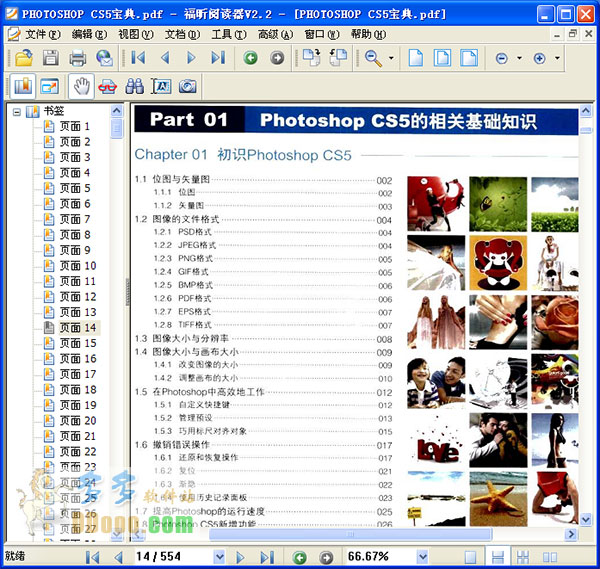Open the 文档(D) menu
This screenshot has height=569, width=600.
(x=182, y=34)
